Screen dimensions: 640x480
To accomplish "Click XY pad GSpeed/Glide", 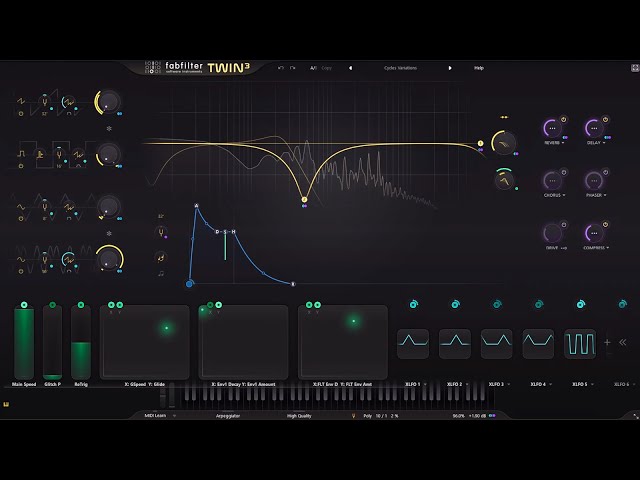I will coord(145,342).
